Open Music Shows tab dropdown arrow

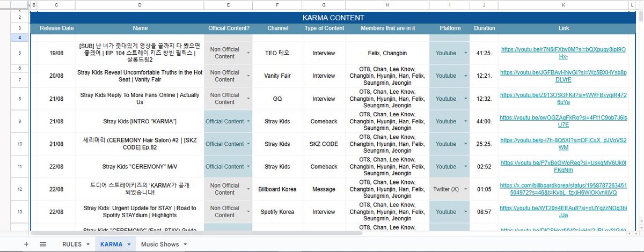click(x=185, y=244)
